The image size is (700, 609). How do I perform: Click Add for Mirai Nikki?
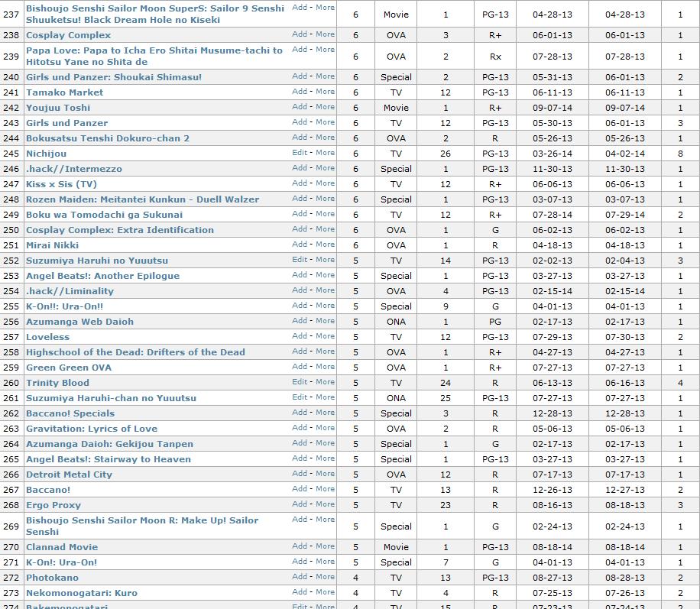300,245
